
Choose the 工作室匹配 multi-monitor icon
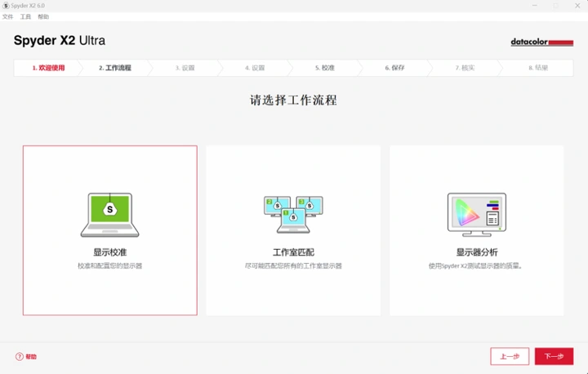click(x=293, y=214)
